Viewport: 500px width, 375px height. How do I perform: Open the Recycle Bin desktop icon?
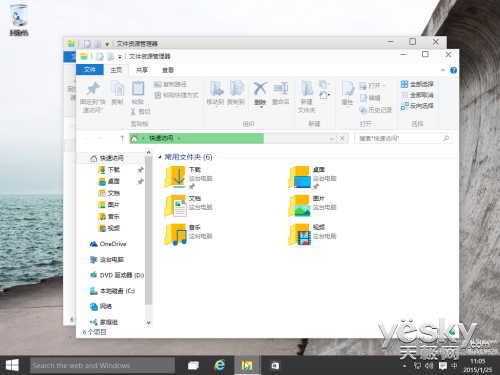(x=19, y=20)
